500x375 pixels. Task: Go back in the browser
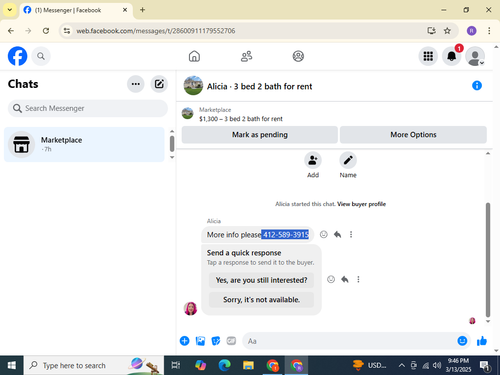pos(11,31)
